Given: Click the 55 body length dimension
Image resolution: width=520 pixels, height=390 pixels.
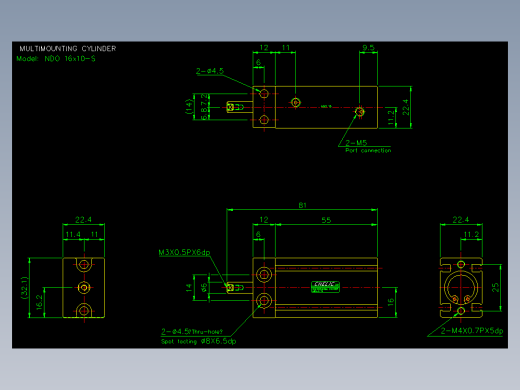Looking at the screenshot, I should [326, 220].
